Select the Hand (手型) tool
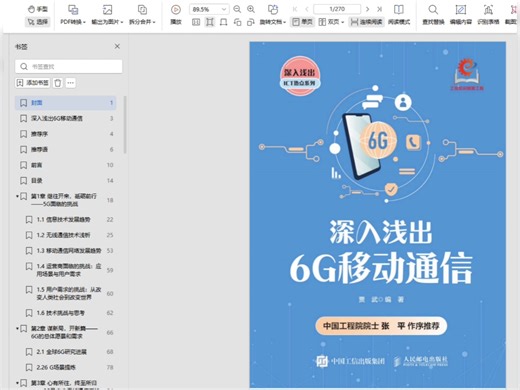The height and width of the screenshot is (390, 520). tap(38, 9)
